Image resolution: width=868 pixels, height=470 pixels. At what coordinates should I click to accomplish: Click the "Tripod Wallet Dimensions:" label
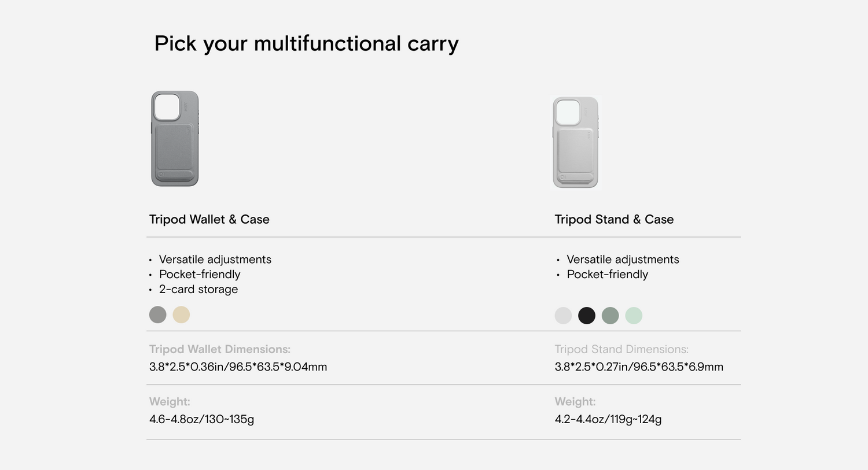tap(220, 349)
